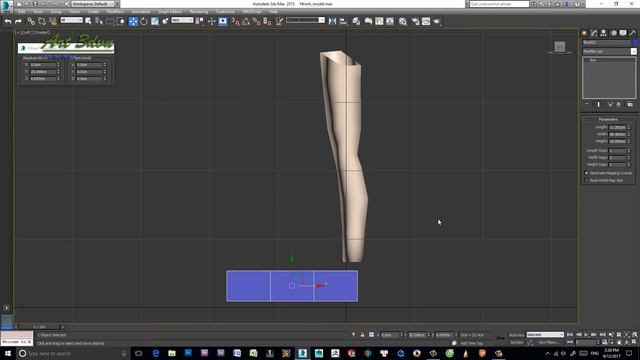Open the key filter Selected dropdown
Screen dimensions: 640x360
click(545, 335)
